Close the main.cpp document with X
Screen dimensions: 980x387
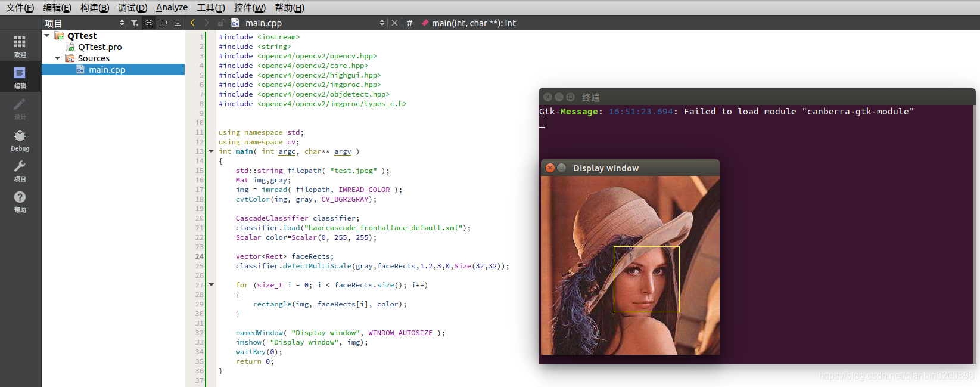[x=394, y=23]
